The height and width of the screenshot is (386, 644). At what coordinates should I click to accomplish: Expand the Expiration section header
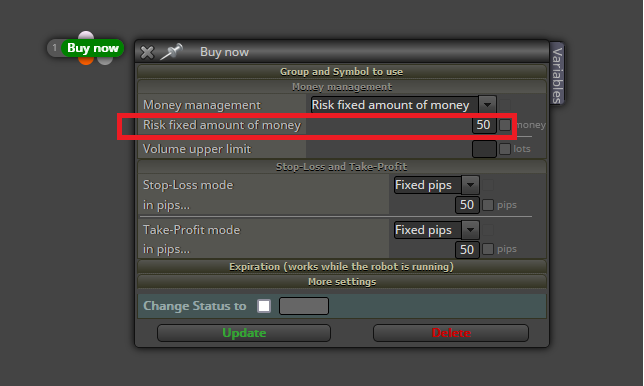point(342,267)
